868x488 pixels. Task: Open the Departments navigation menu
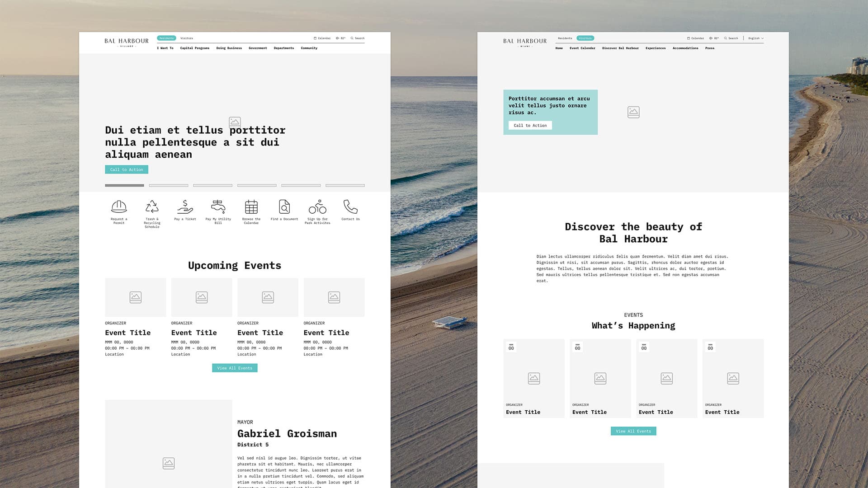coord(283,48)
